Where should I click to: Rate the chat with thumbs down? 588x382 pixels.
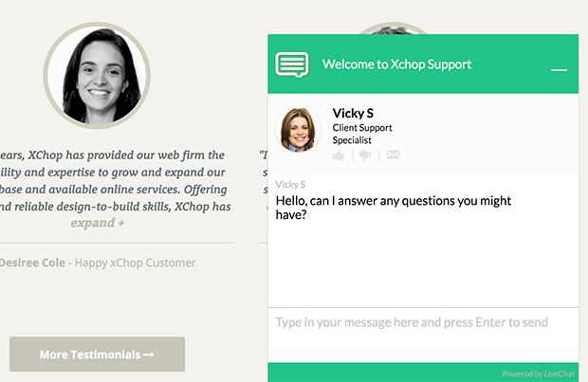[x=365, y=155]
